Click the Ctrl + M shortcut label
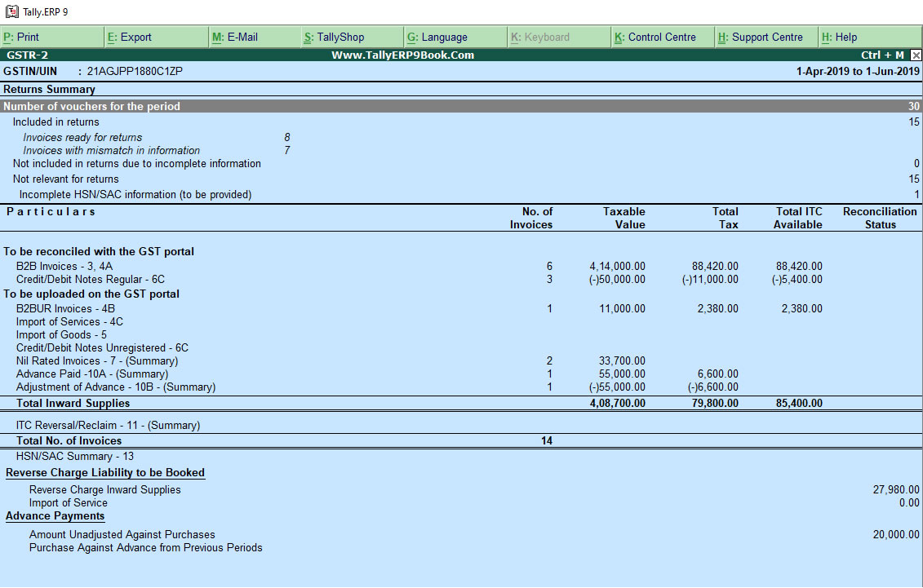The image size is (923, 588). click(882, 55)
